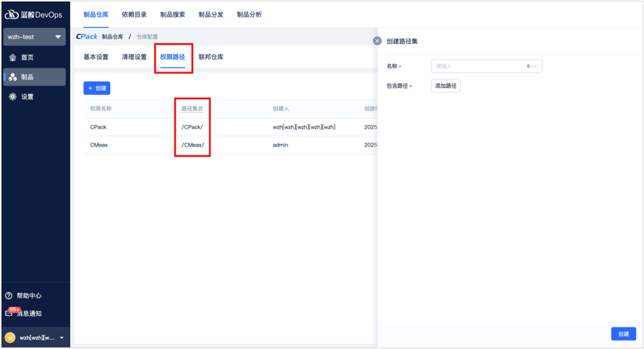Switch to the 依赖目录 top menu
644x349 pixels.
tap(134, 15)
